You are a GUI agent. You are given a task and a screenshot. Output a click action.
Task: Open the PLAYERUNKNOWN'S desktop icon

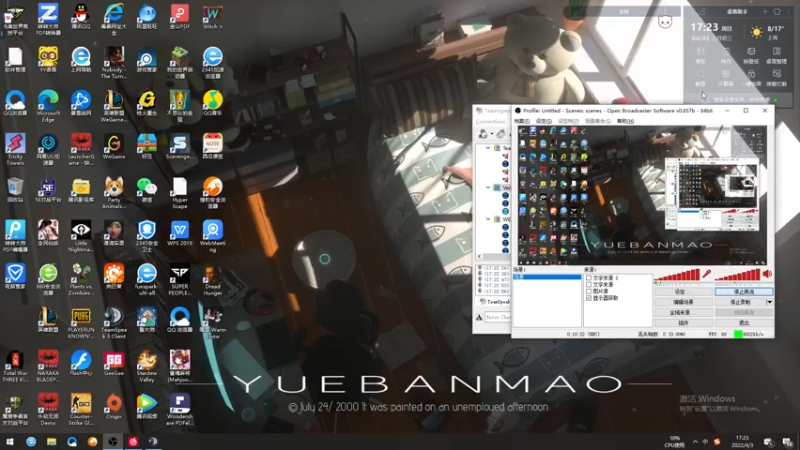[x=81, y=322]
